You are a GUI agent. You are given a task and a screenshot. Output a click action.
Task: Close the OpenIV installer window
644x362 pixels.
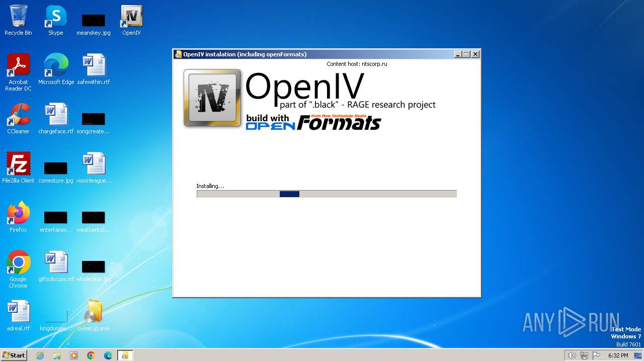(x=475, y=54)
